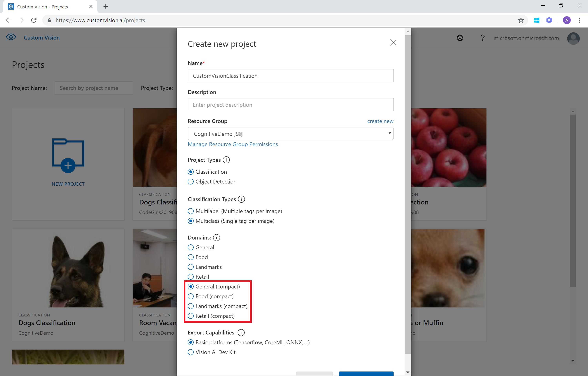The width and height of the screenshot is (588, 376).
Task: Bookmark page with the star icon
Action: [x=521, y=20]
